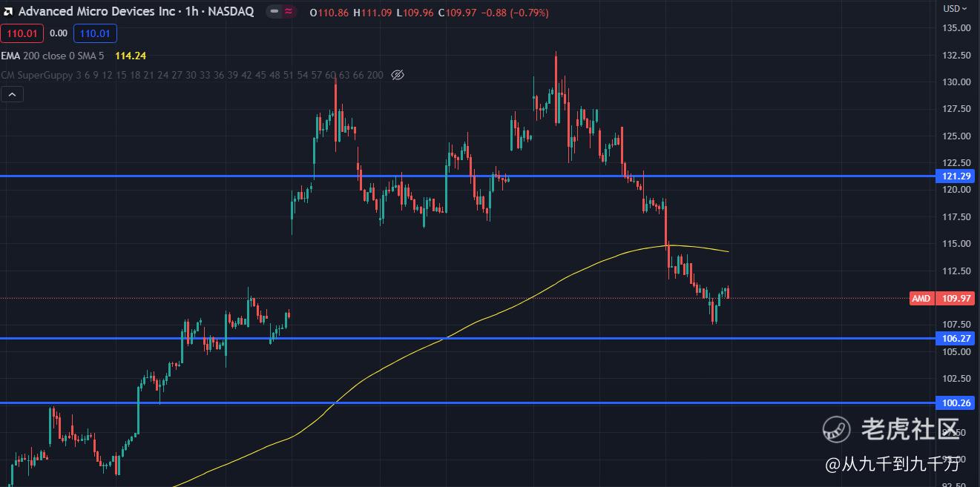980x487 pixels.
Task: Click the 105.00 price scale label
Action: coord(956,351)
